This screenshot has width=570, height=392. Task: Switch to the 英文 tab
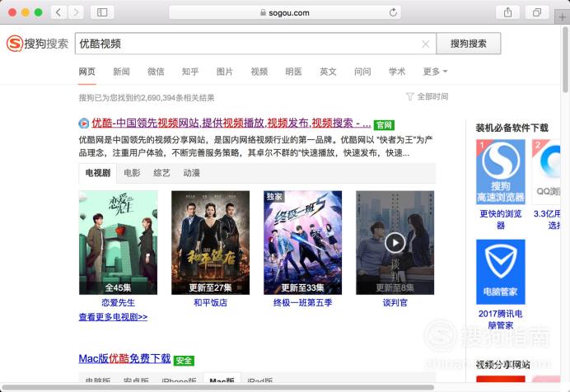[328, 72]
